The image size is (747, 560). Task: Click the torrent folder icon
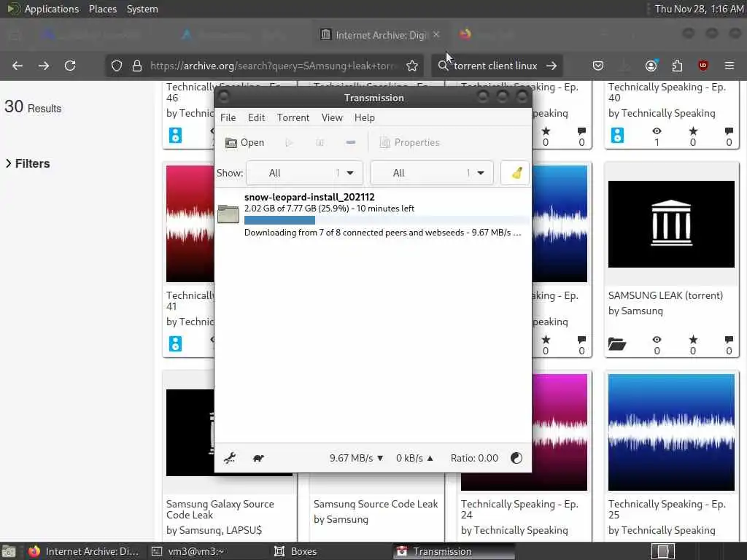[x=228, y=214]
